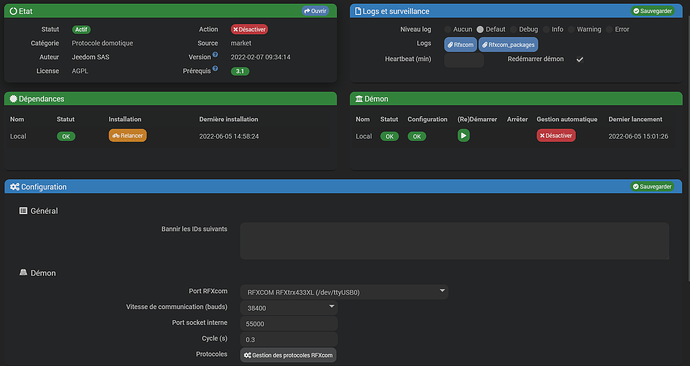Click the Démon section icon in Configuration
The height and width of the screenshot is (366, 690).
(x=23, y=273)
